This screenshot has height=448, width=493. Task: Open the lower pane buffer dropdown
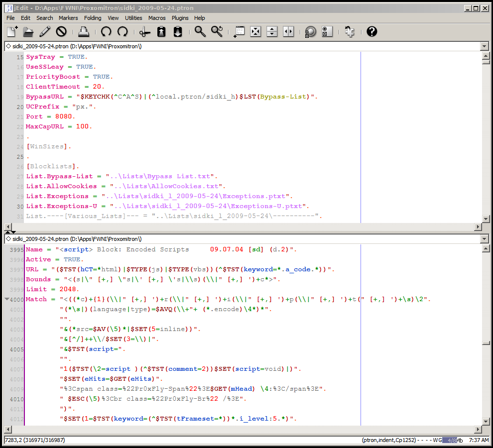pyautogui.click(x=485, y=239)
